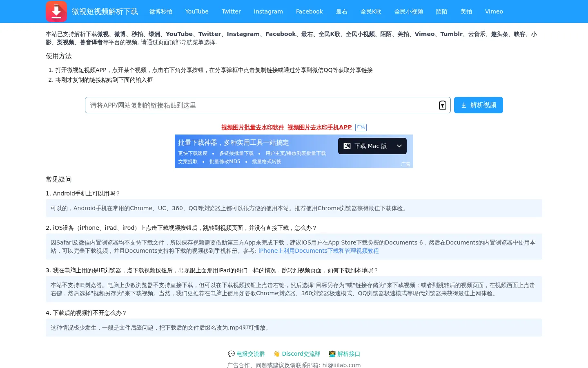Click the hi@iiilab.com contact email text
588x368 pixels.
(x=341, y=365)
